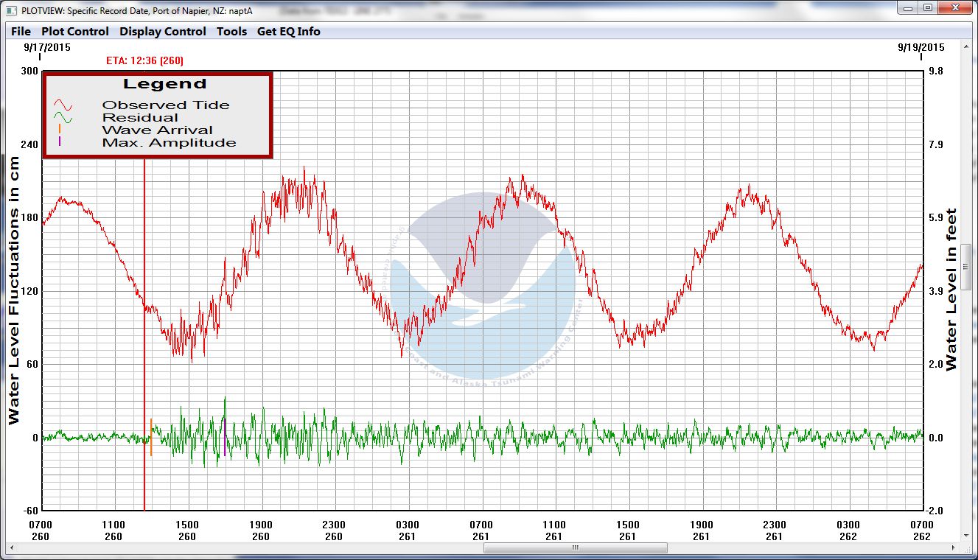Click the Observed Tide legend entry
Viewport: 978px width, 560px height.
(x=166, y=105)
